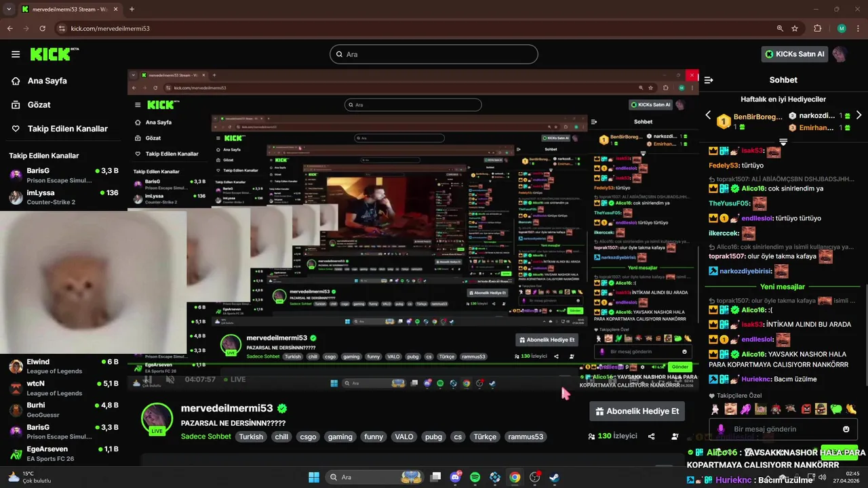Open EgeArseven's EA Sports FC 26 channel
Screen dimensions: 868x488
coord(64,453)
